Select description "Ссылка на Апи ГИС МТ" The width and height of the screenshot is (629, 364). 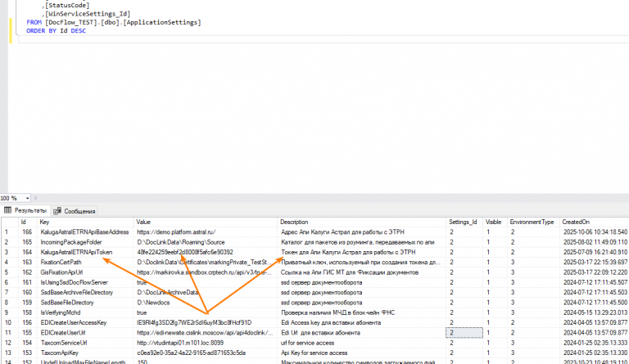[361, 272]
